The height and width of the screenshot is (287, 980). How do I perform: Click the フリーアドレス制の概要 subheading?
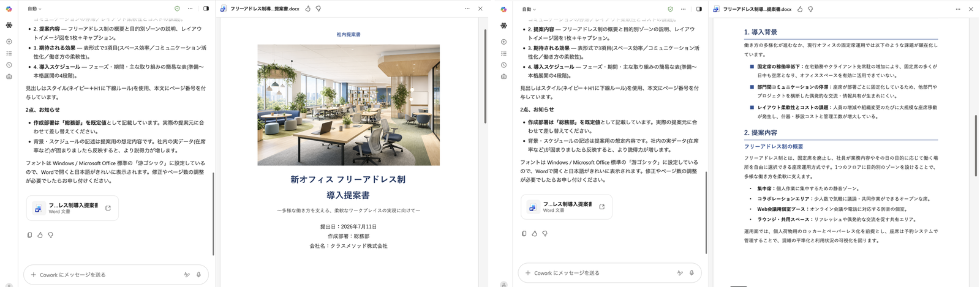point(774,147)
